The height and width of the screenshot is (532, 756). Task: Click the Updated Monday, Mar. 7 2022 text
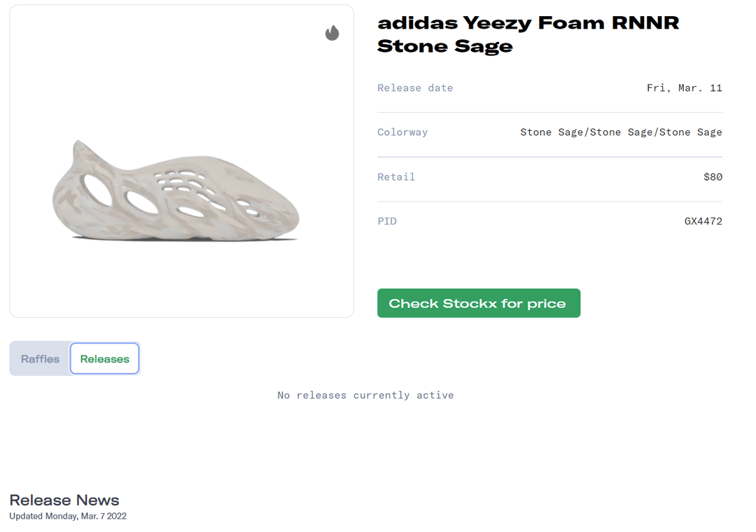pyautogui.click(x=67, y=517)
